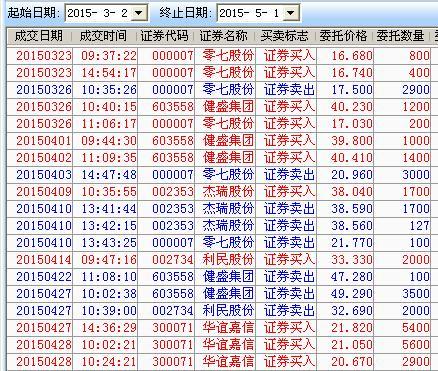
Task: Click the 委托数量 column header
Action: coord(401,36)
